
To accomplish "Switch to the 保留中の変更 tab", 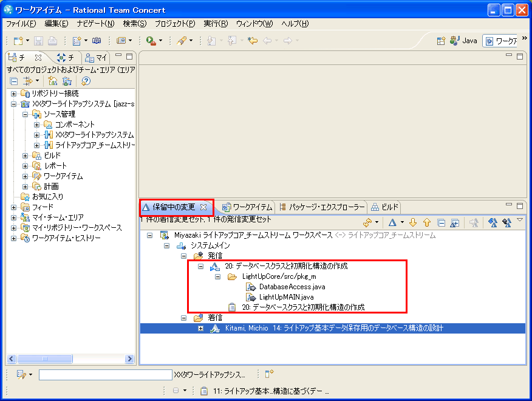I will point(174,207).
